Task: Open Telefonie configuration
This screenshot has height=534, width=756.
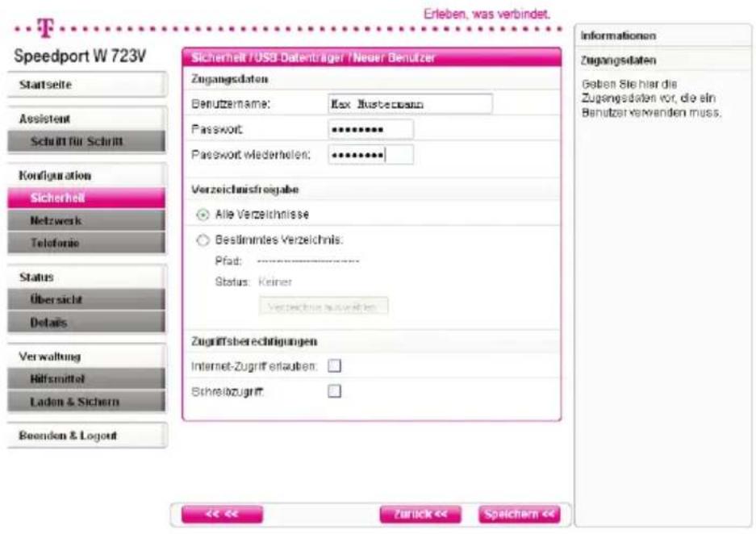Action: (86, 243)
